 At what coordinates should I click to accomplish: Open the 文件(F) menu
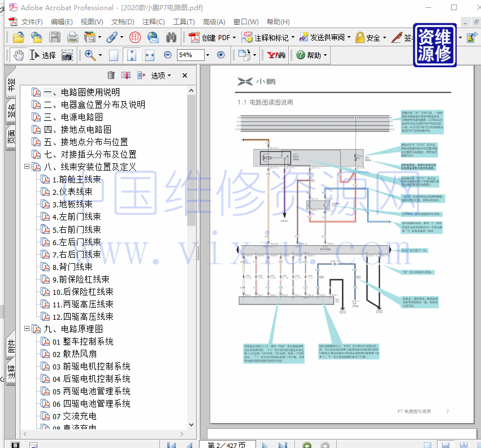(32, 22)
